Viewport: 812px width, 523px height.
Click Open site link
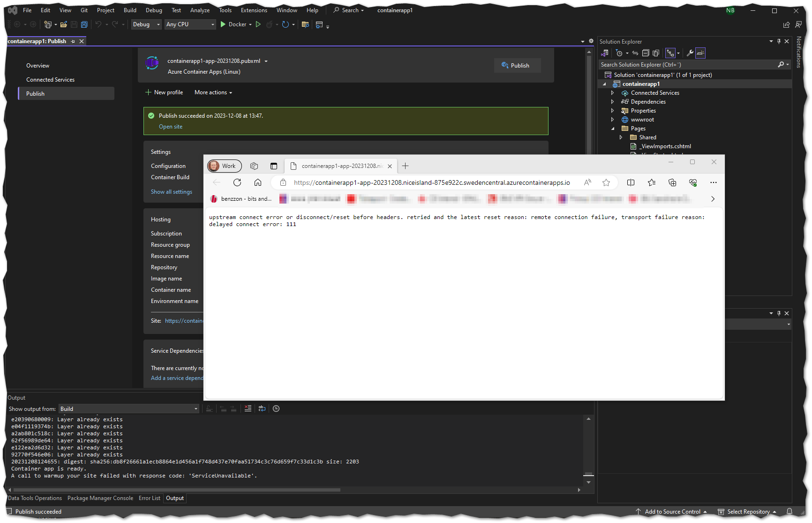171,127
